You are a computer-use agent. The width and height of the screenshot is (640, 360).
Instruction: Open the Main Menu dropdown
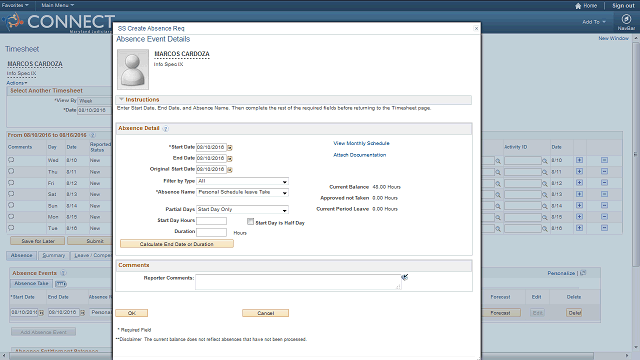pos(58,5)
